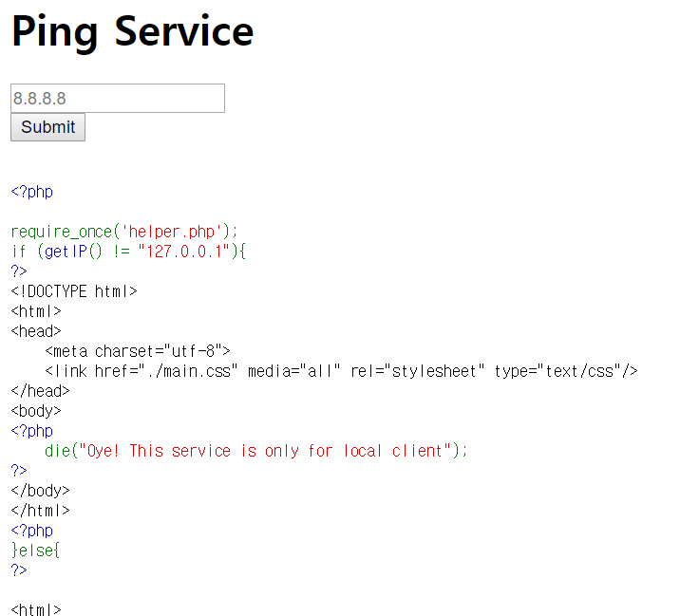
Task: Click the <meta charset="utf-8"> line
Action: 138,351
